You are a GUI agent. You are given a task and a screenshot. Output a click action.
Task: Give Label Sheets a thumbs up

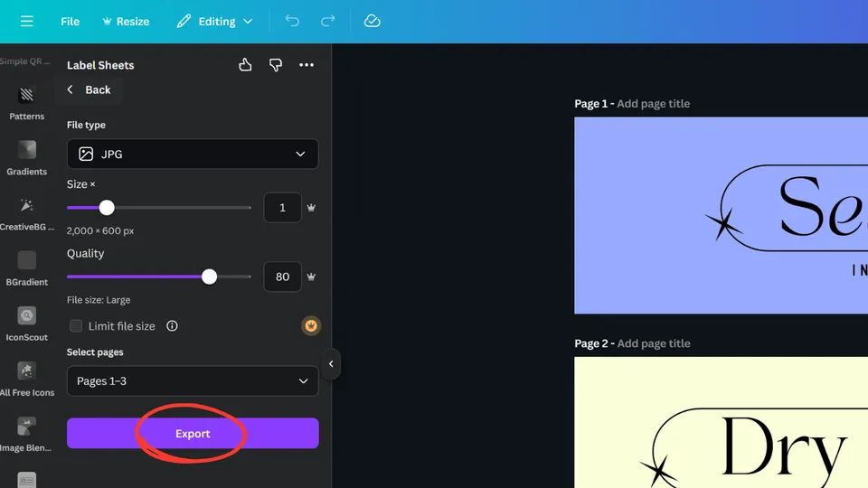tap(245, 65)
